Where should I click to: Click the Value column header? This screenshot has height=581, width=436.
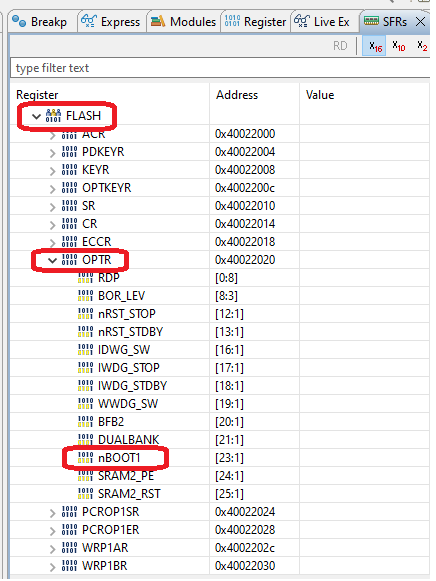320,95
